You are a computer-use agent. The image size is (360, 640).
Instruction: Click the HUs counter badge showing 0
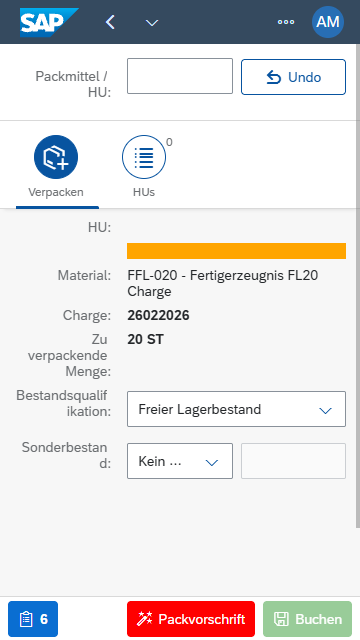[169, 142]
